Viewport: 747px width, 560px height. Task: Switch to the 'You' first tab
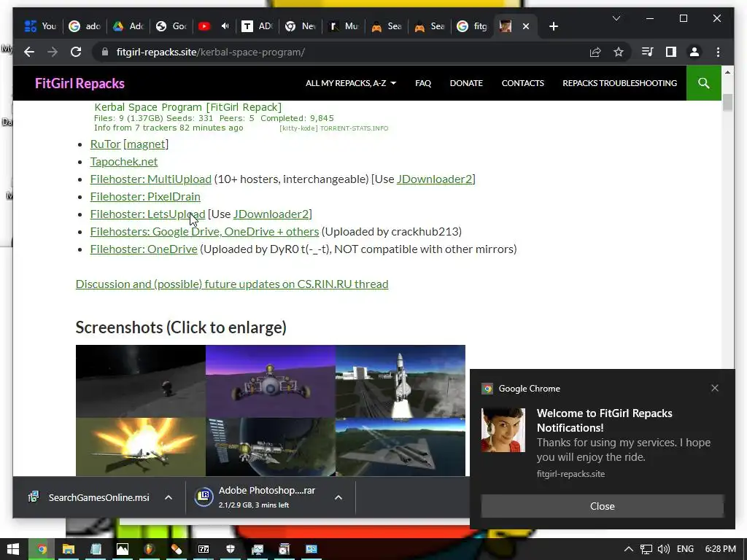pos(41,26)
